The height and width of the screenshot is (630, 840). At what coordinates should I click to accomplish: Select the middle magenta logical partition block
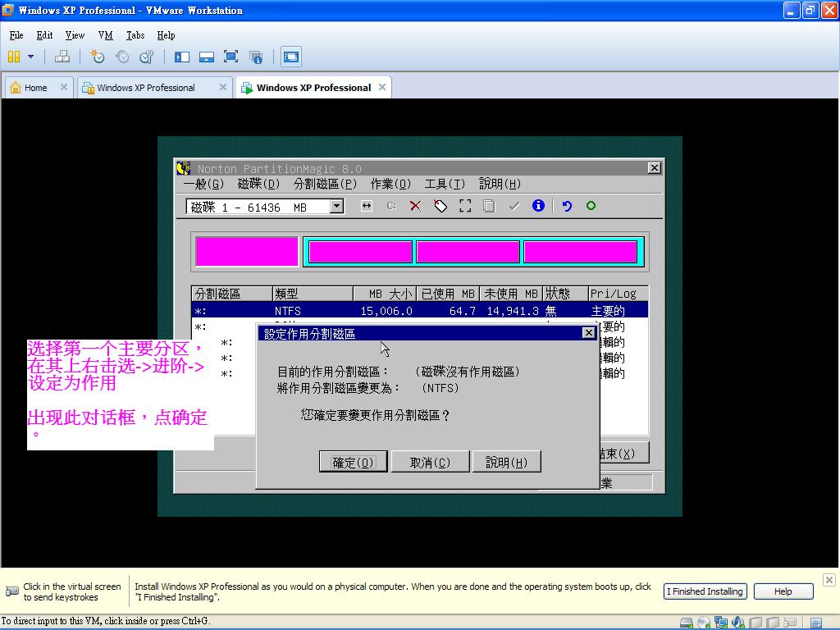click(468, 252)
